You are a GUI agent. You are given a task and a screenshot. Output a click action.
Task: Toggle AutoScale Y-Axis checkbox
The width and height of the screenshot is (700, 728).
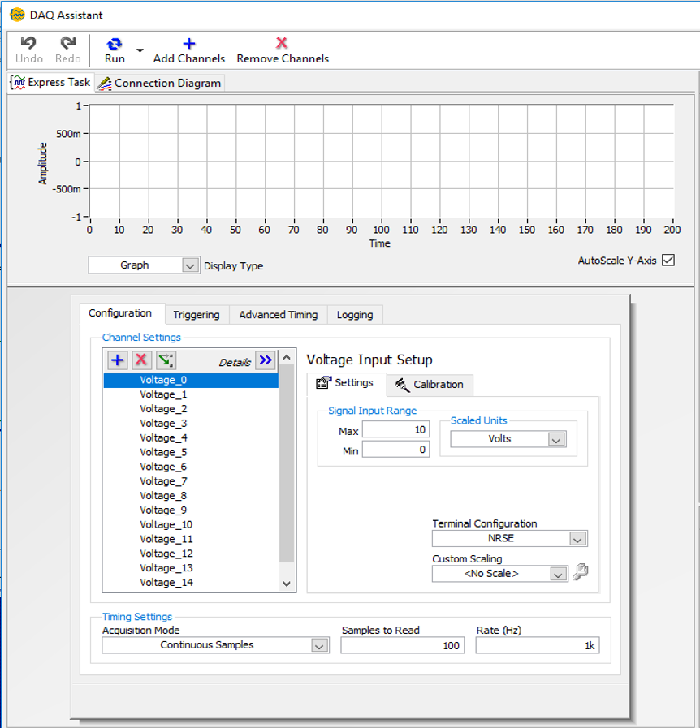668,260
